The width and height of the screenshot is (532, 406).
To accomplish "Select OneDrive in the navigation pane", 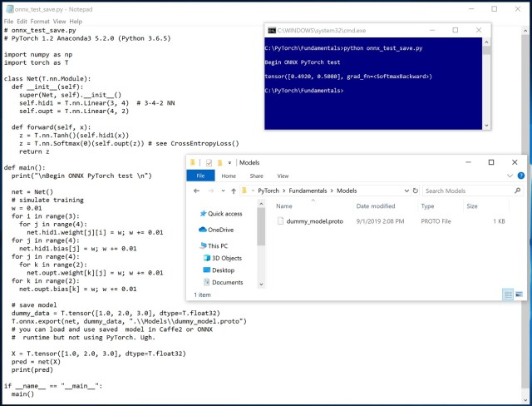I will point(221,229).
